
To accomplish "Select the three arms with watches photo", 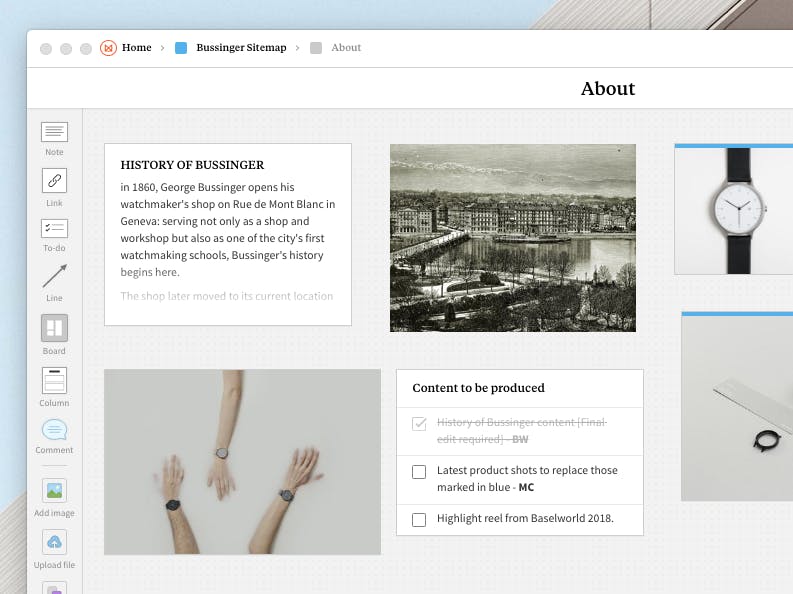I will coord(242,462).
